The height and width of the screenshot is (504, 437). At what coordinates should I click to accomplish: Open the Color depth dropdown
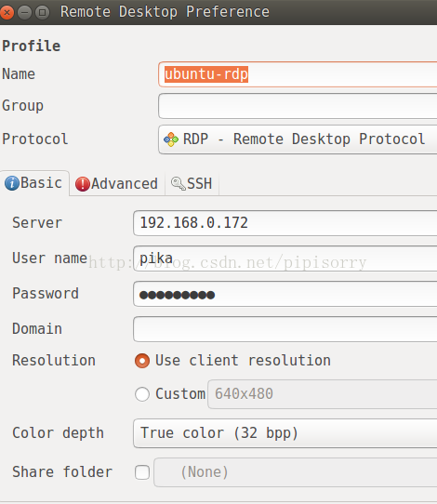point(285,433)
